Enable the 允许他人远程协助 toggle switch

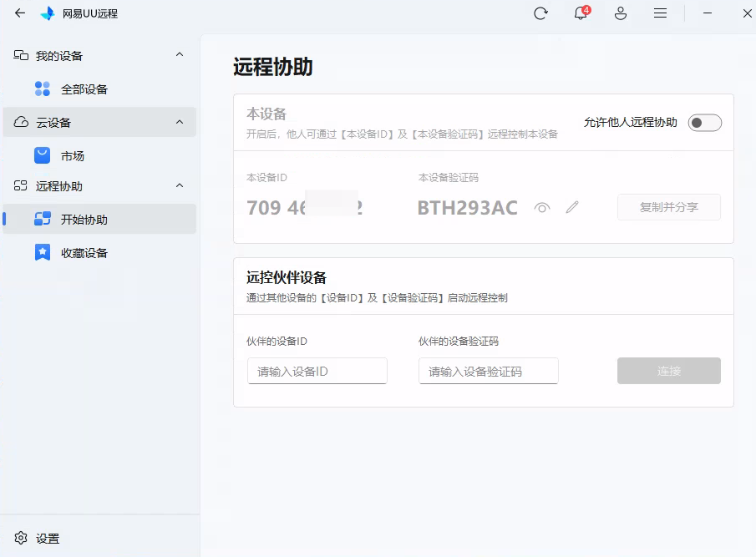[704, 123]
